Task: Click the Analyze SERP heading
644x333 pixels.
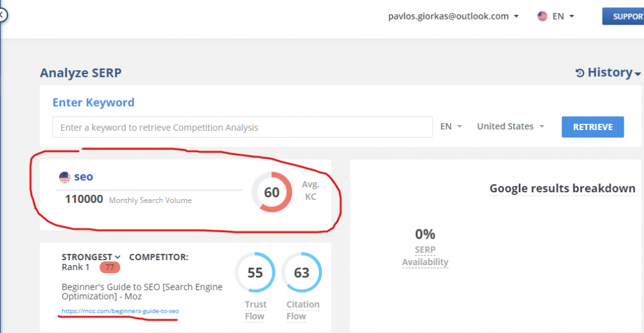Action: (x=80, y=73)
